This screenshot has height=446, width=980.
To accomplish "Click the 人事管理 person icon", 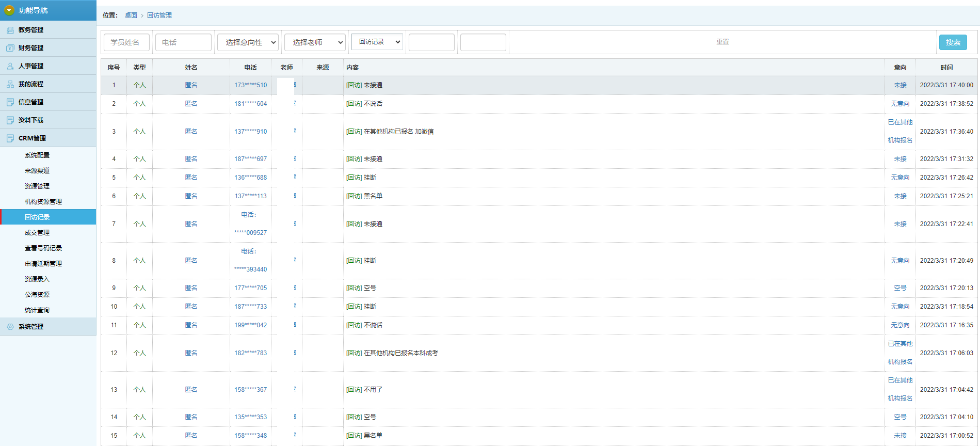I will pos(10,66).
